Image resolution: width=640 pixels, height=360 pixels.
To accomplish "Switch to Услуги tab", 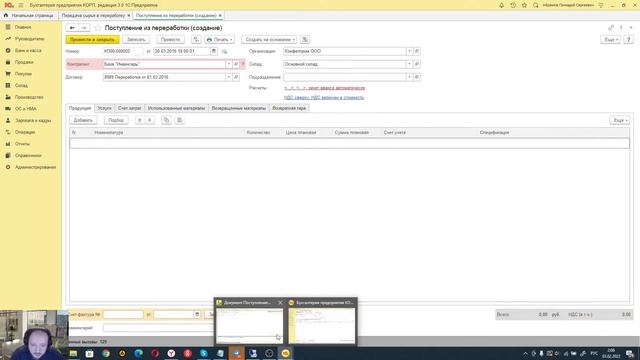I will point(104,108).
